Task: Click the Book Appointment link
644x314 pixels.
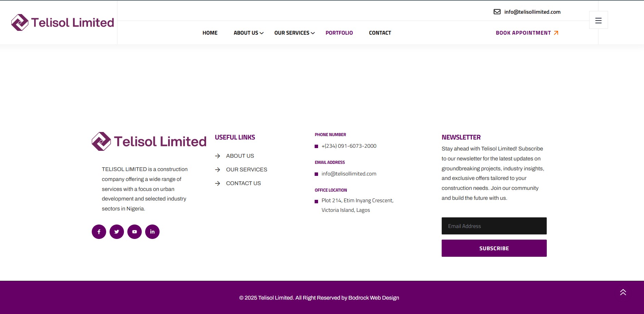Action: coord(527,33)
